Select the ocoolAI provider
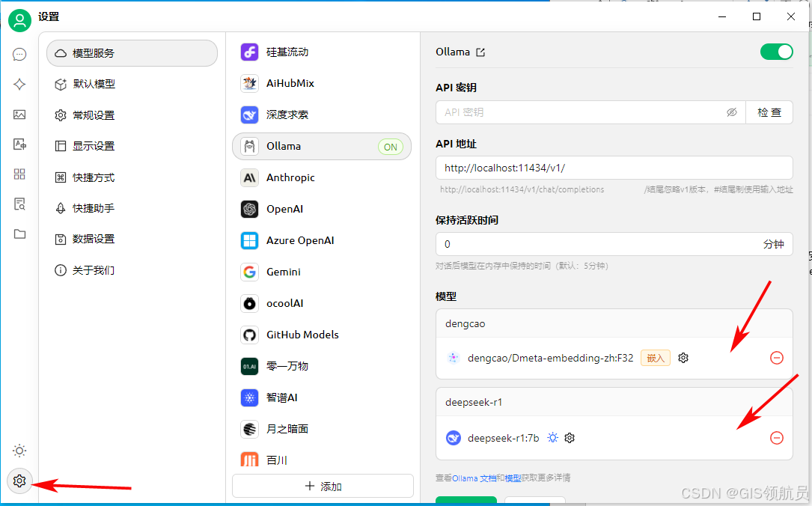 point(322,303)
